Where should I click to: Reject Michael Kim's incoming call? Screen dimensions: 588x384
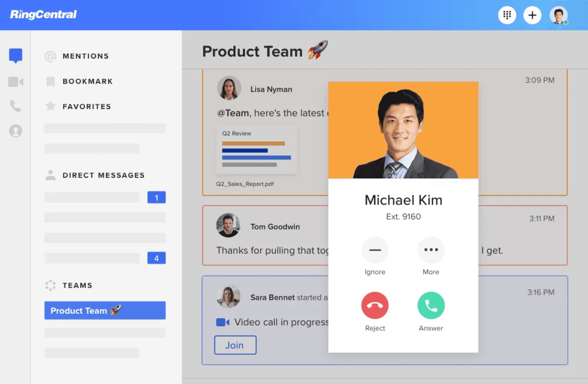pos(375,305)
